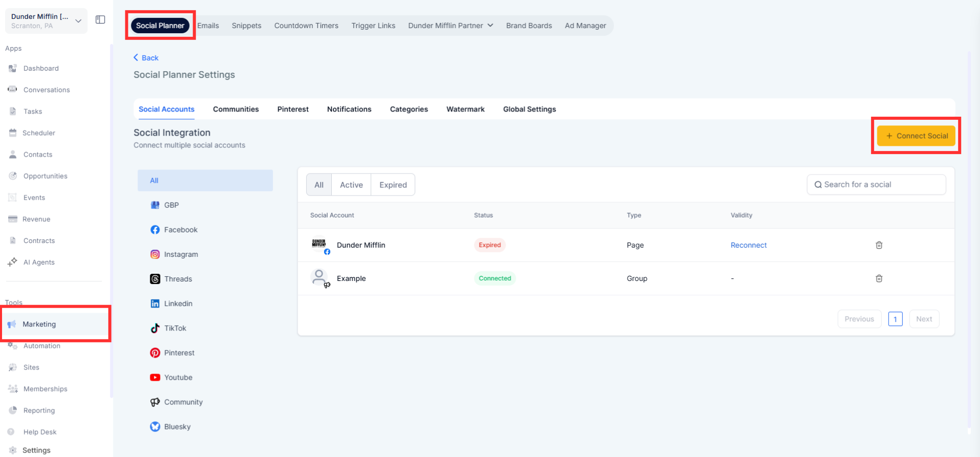Open the AI Agents sparkle icon
The width and height of the screenshot is (980, 457).
point(13,262)
